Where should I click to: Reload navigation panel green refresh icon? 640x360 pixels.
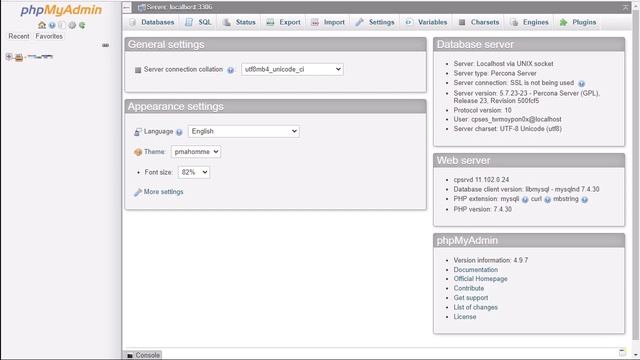pyautogui.click(x=82, y=25)
